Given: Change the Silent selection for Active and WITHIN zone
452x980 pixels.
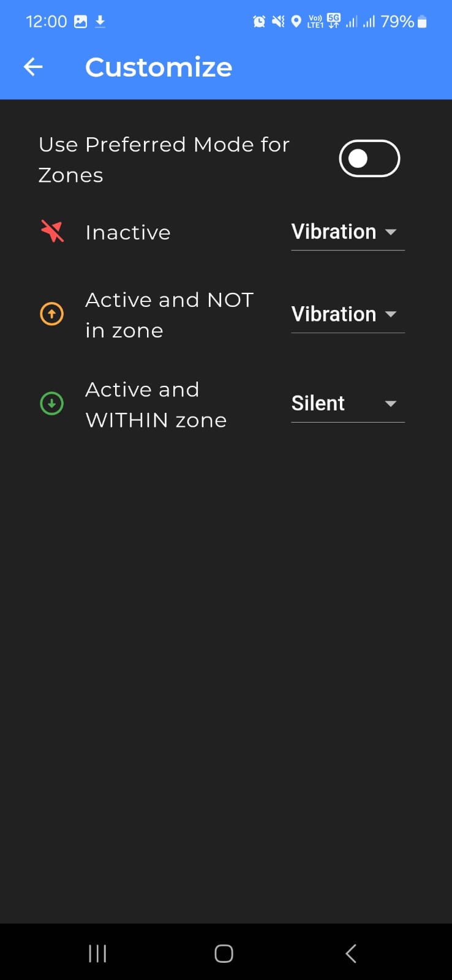Looking at the screenshot, I should pyautogui.click(x=347, y=403).
